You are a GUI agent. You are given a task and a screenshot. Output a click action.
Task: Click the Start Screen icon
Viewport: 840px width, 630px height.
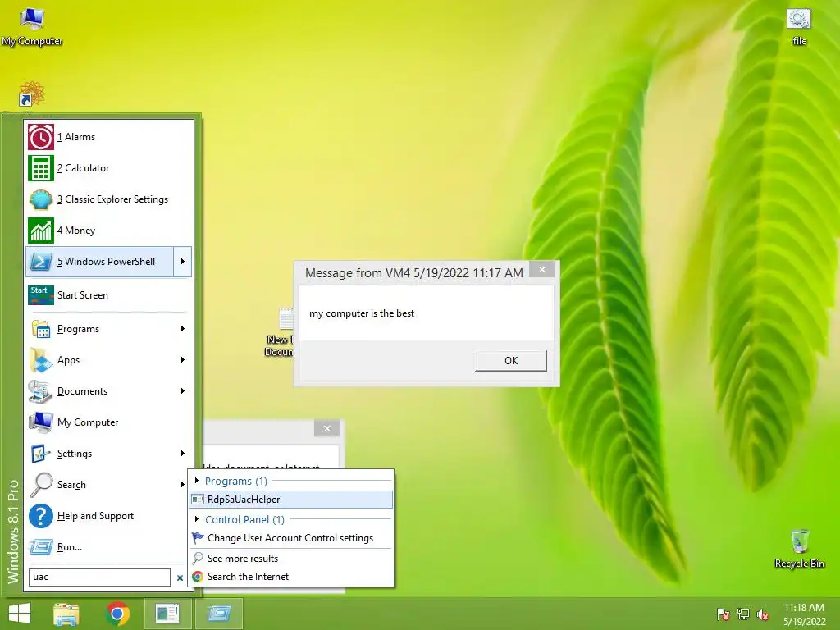tap(41, 295)
